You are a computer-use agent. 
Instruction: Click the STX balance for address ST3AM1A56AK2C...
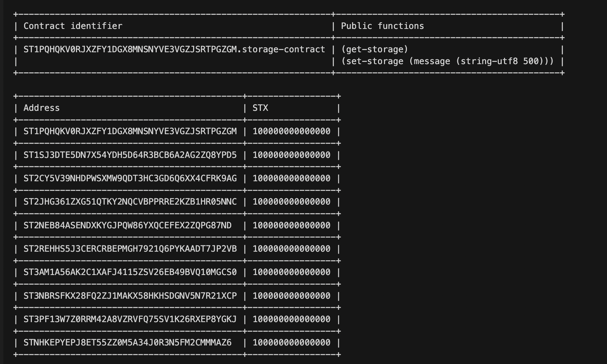291,272
